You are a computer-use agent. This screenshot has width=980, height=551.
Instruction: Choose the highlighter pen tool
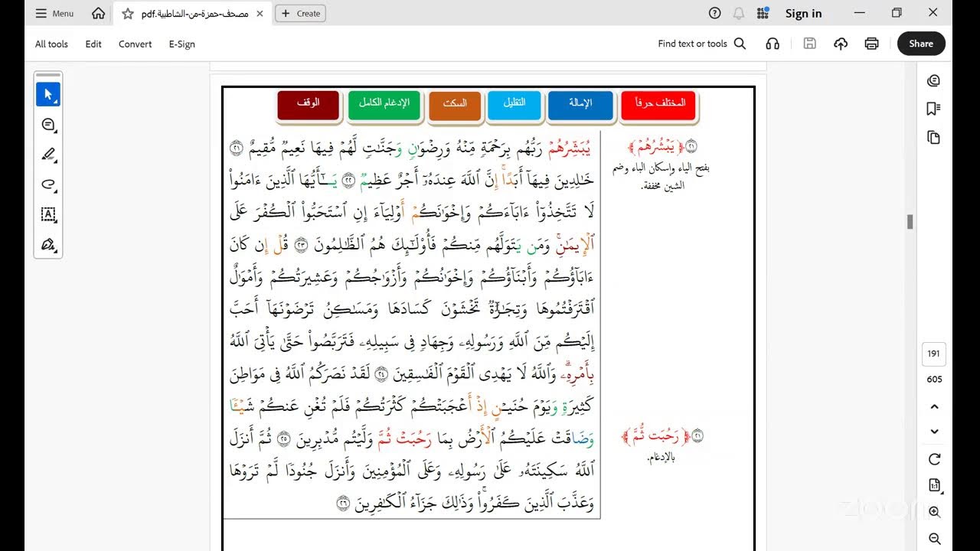tap(48, 155)
